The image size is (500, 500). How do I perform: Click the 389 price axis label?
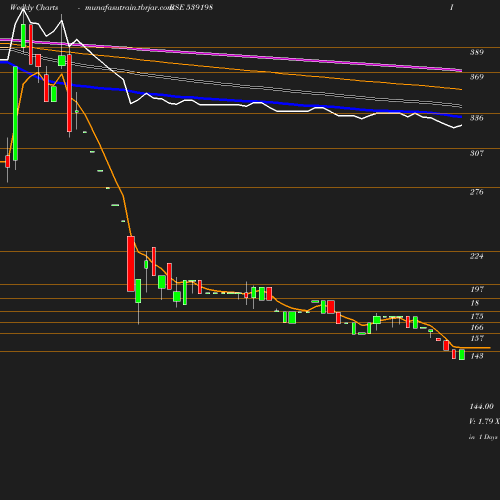tap(477, 52)
